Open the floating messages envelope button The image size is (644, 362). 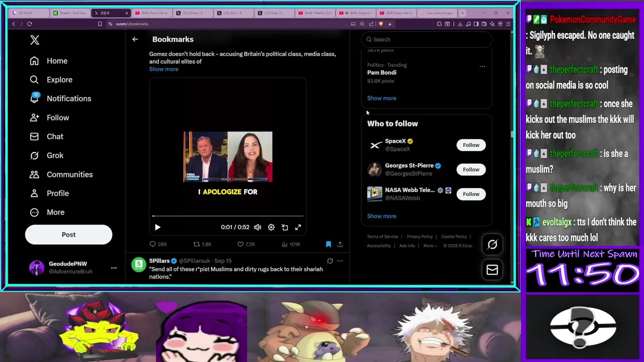coord(492,270)
